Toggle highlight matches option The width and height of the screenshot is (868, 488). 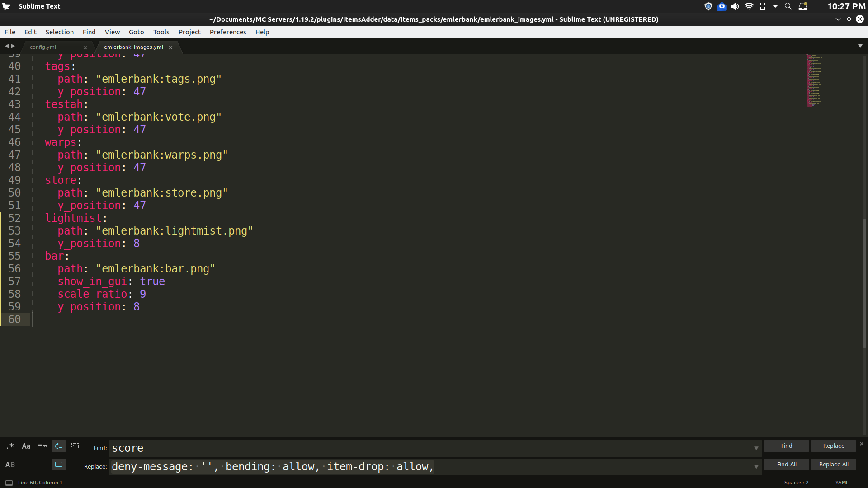coord(58,465)
